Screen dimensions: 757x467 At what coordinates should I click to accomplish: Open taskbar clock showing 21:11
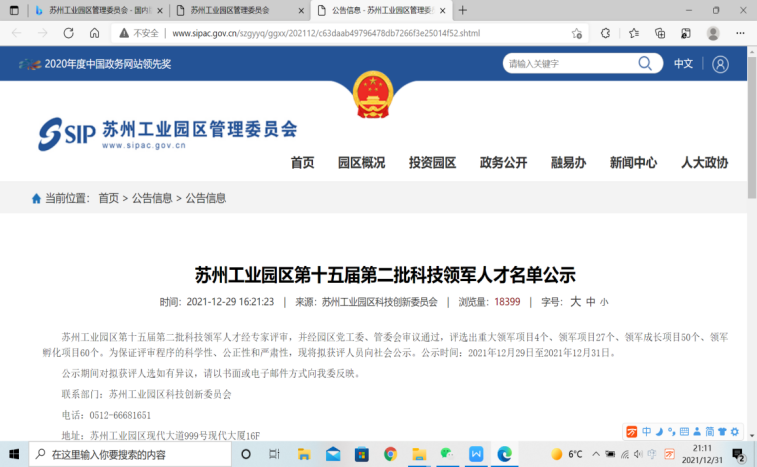tap(702, 454)
